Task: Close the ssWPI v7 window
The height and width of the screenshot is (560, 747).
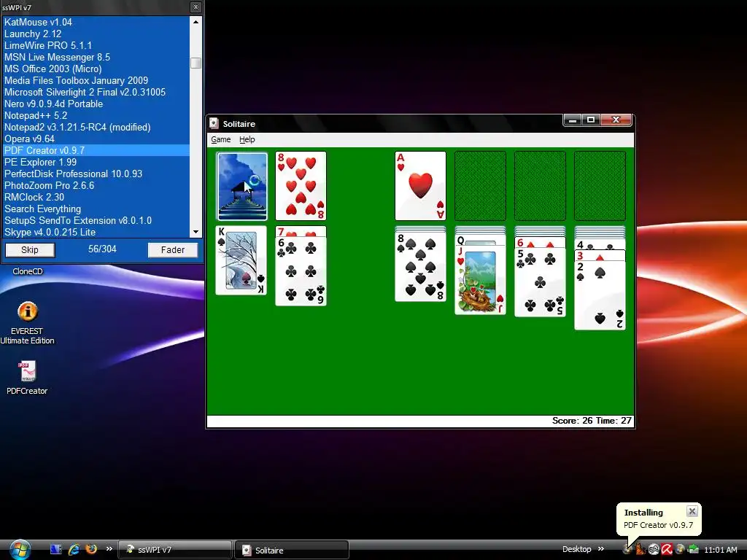Action: click(x=196, y=7)
